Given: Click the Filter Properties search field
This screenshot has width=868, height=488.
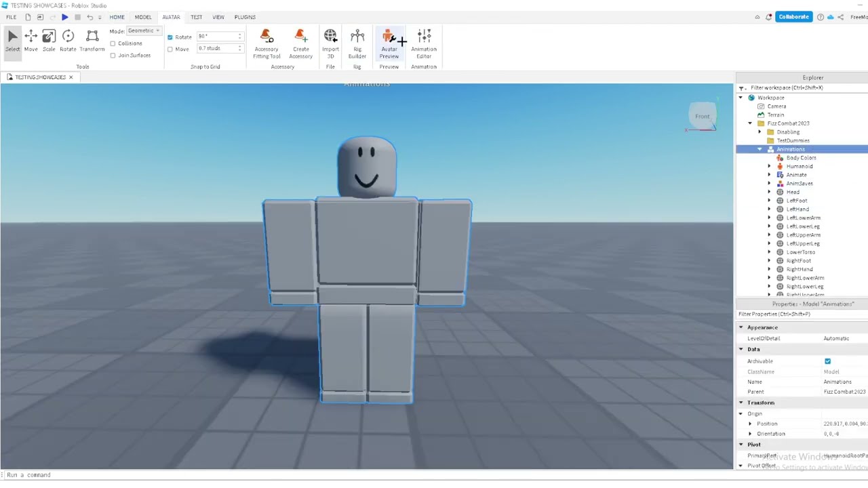Looking at the screenshot, I should [x=802, y=314].
